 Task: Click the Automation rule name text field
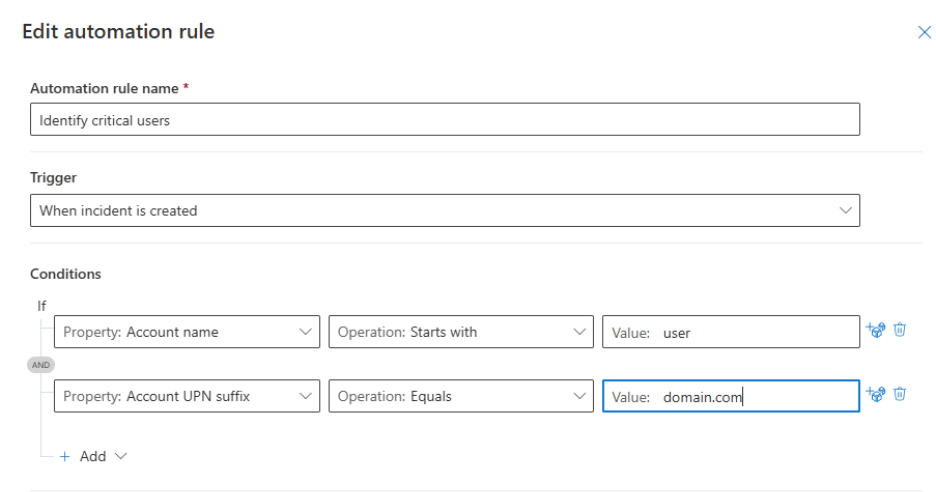(444, 120)
